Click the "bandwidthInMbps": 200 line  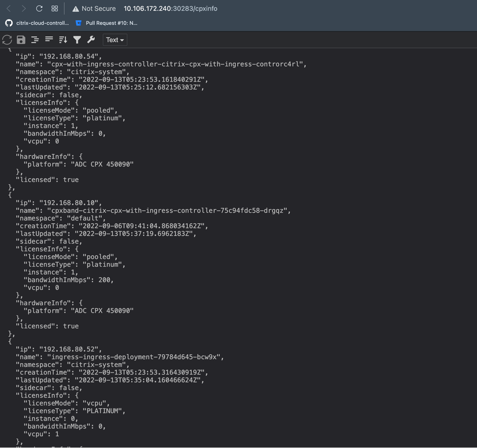[x=68, y=280]
